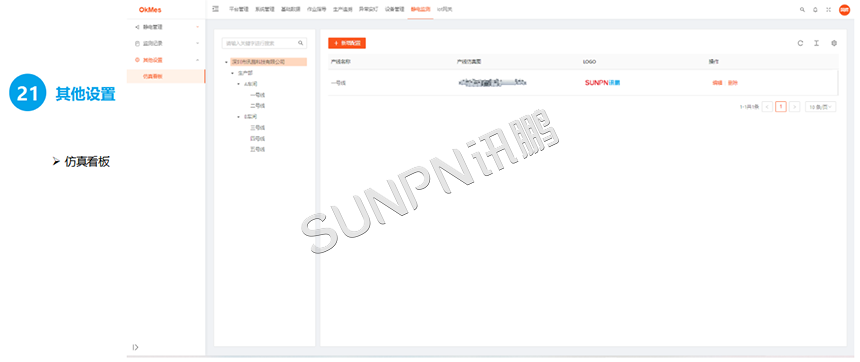
Task: Open the 平台管理 top menu
Action: 239,10
